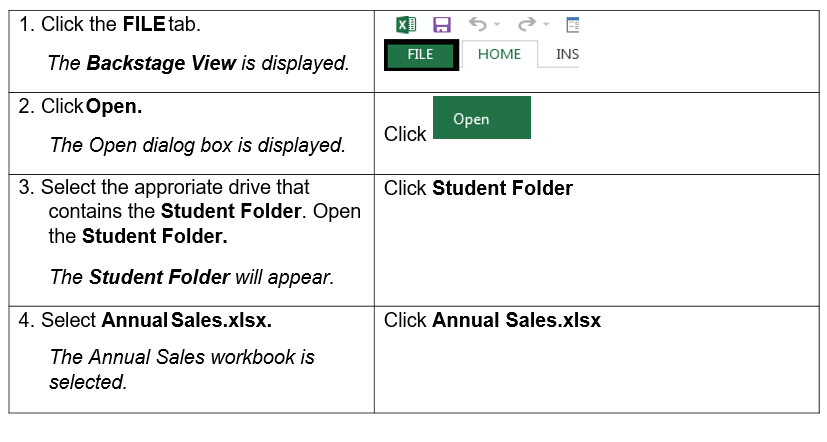This screenshot has height=442, width=827.
Task: Open the FILE tab
Action: pos(421,55)
